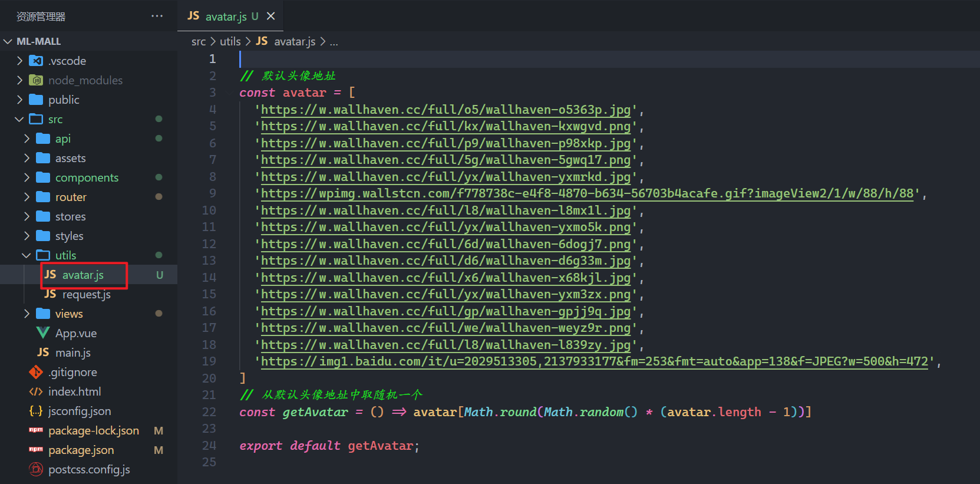This screenshot has width=980, height=484.
Task: Click the .vscode folder icon
Action: click(36, 61)
